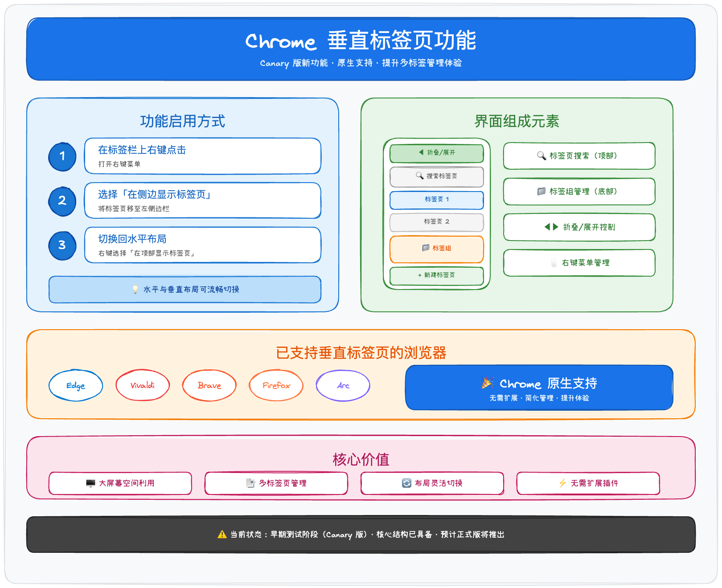This screenshot has width=722, height=588.
Task: Click the 选择「在侧边显示标签页」 step box
Action: (202, 200)
